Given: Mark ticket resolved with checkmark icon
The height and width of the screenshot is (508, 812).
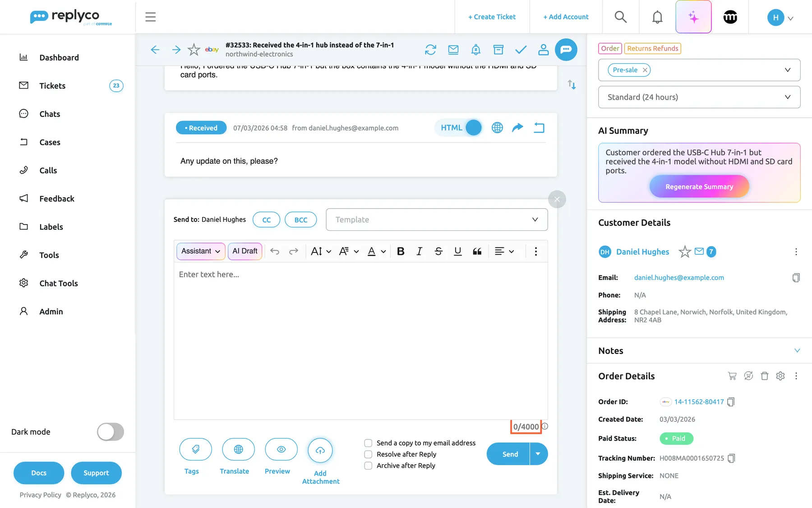Looking at the screenshot, I should point(521,50).
